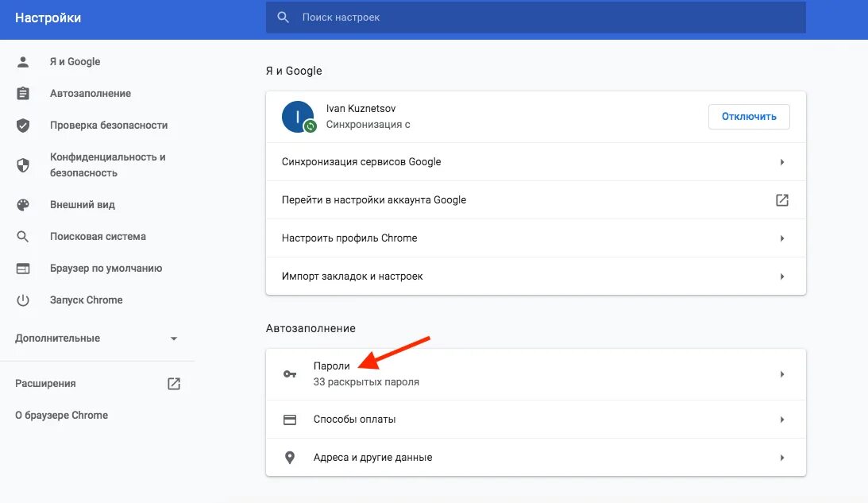Focus the Поиск настроек search field

point(535,17)
